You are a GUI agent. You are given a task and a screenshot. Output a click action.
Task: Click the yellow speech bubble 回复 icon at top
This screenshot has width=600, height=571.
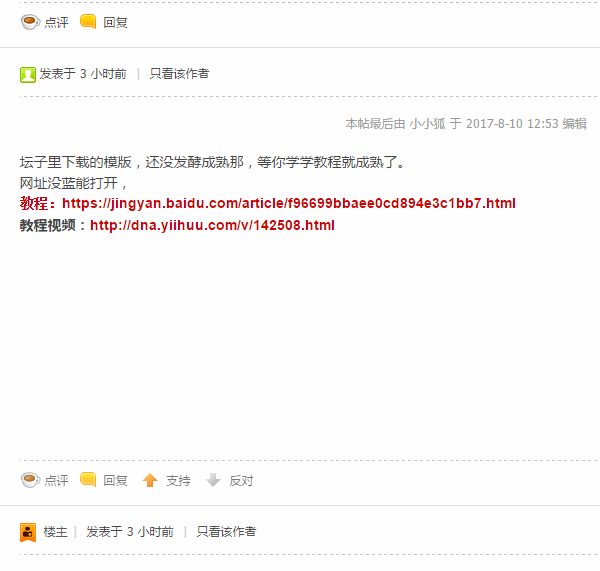point(88,21)
